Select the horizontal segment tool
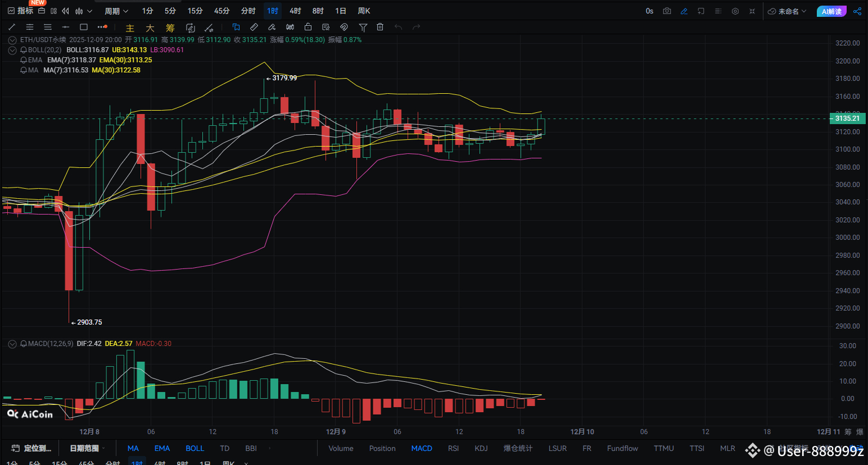Viewport: 868px width, 465px height. [x=66, y=27]
